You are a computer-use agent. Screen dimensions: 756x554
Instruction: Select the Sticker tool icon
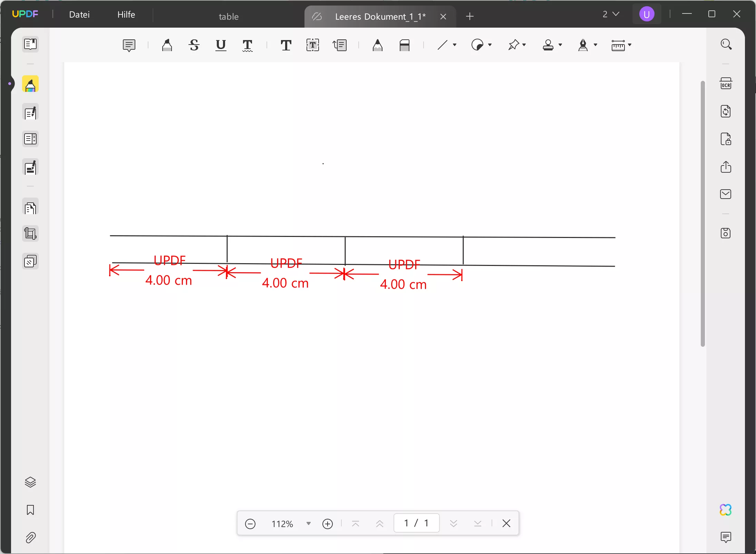477,45
